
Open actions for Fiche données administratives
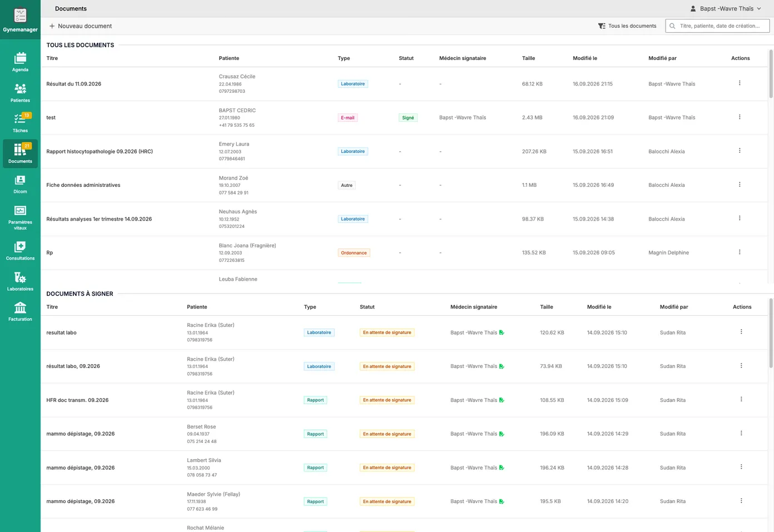point(740,185)
